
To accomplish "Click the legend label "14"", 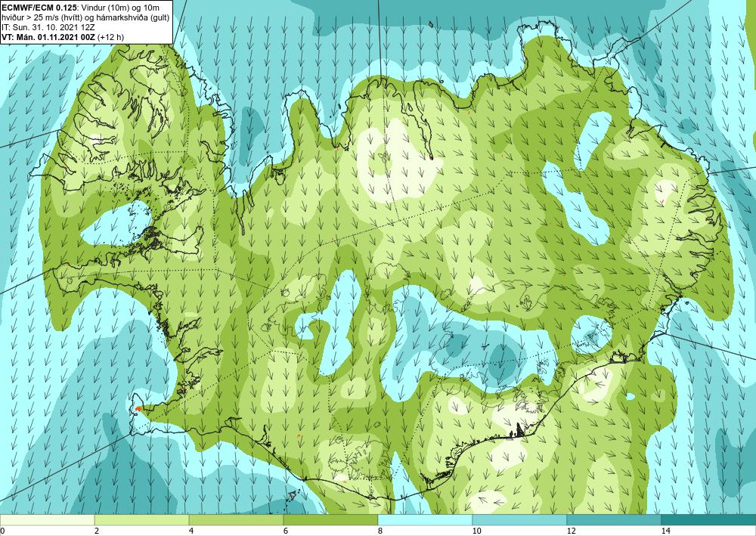I will (665, 531).
